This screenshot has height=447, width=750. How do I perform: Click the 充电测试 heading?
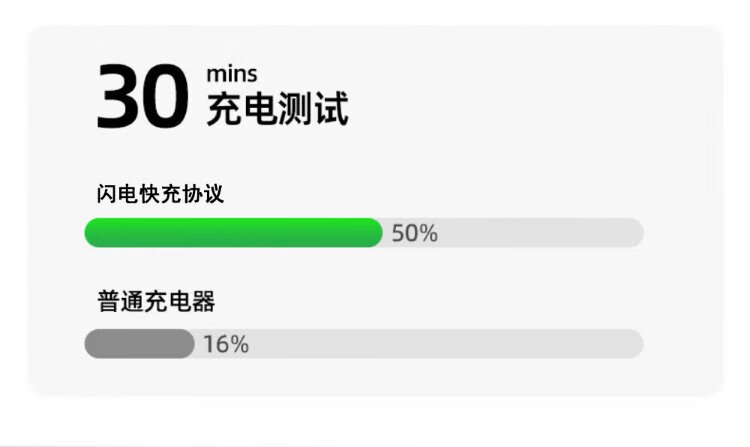point(277,108)
